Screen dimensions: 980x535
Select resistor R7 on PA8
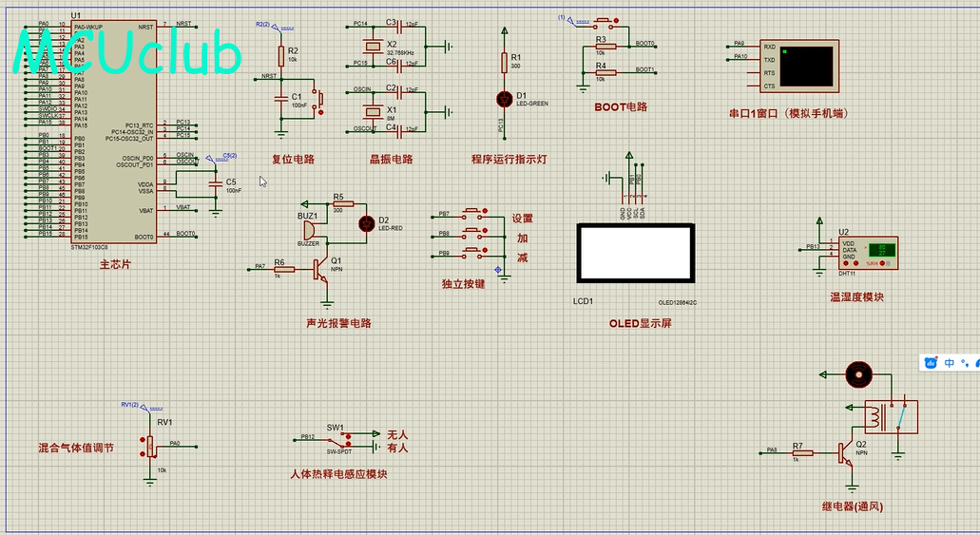tap(802, 452)
